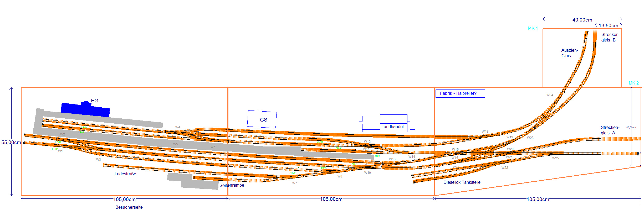Image resolution: width=644 pixels, height=210 pixels.
Task: Select the 13,50cm dimension label
Action: click(608, 25)
